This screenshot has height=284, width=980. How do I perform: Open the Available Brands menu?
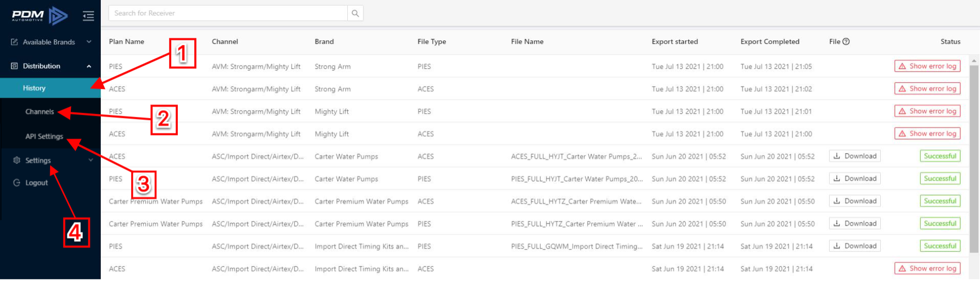49,42
